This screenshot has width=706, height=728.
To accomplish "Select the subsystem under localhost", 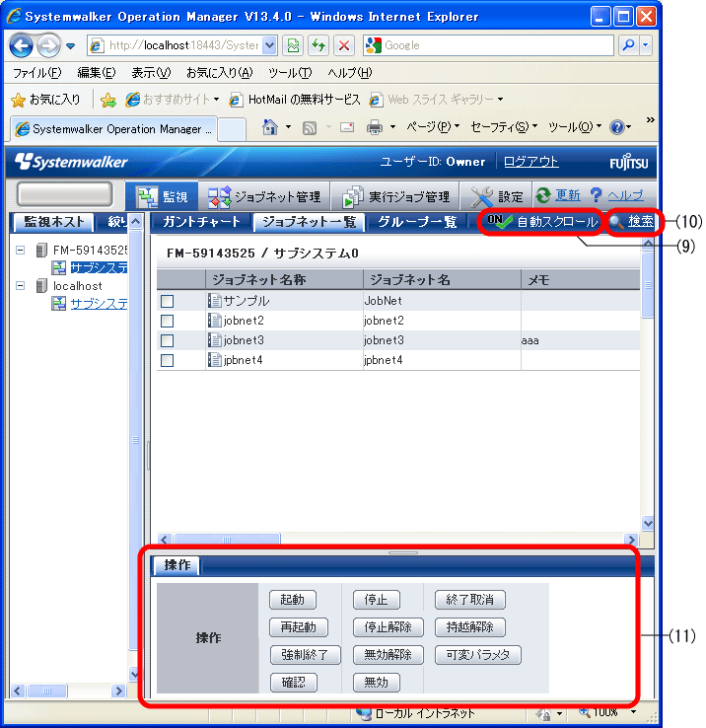I will (x=99, y=304).
